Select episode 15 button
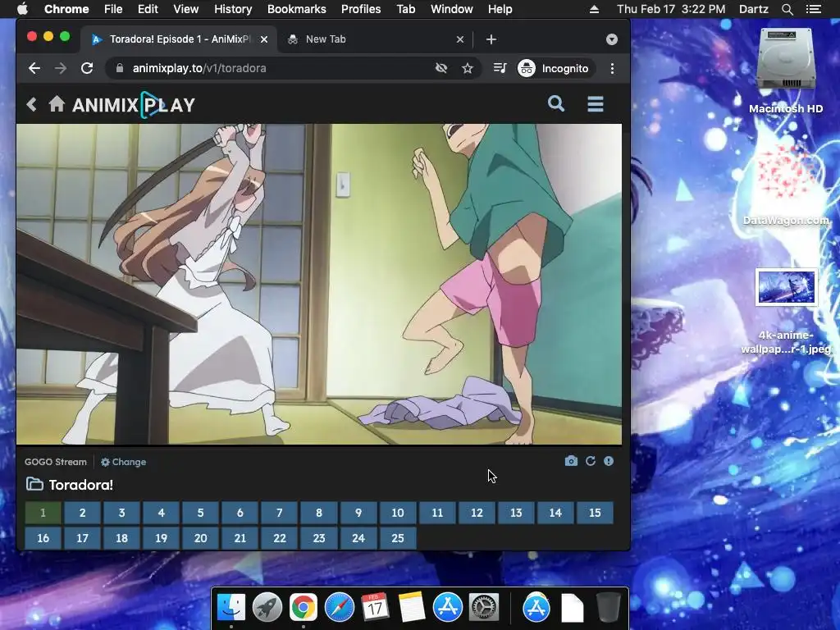 click(595, 513)
